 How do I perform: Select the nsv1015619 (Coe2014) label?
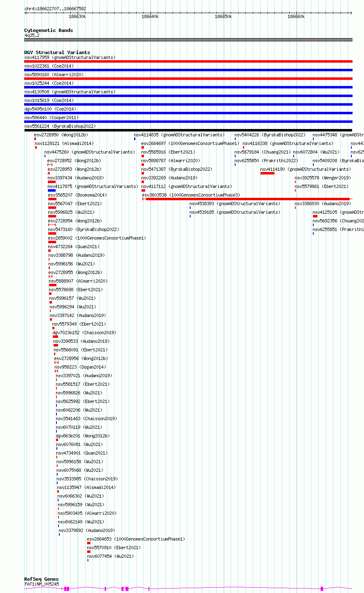pos(49,100)
